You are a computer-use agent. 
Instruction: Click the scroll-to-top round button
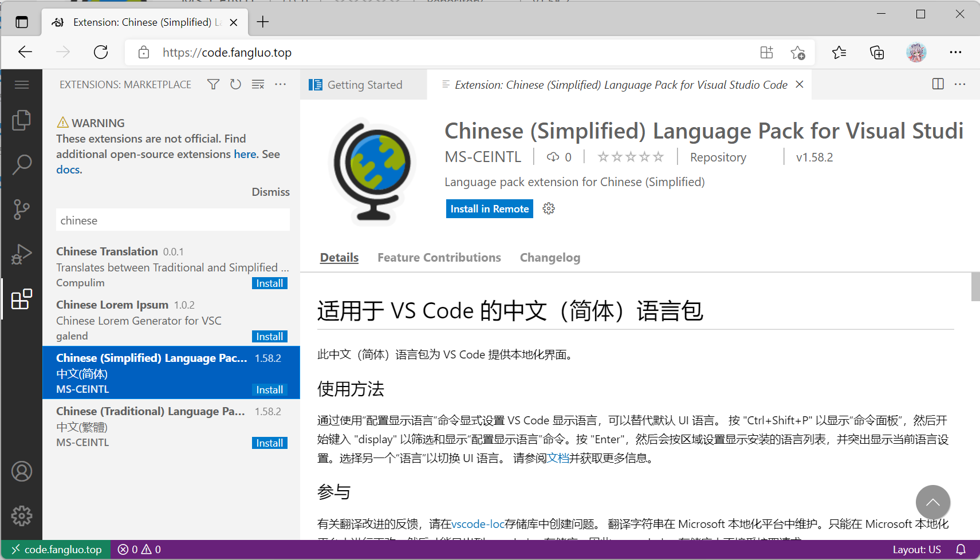tap(933, 502)
